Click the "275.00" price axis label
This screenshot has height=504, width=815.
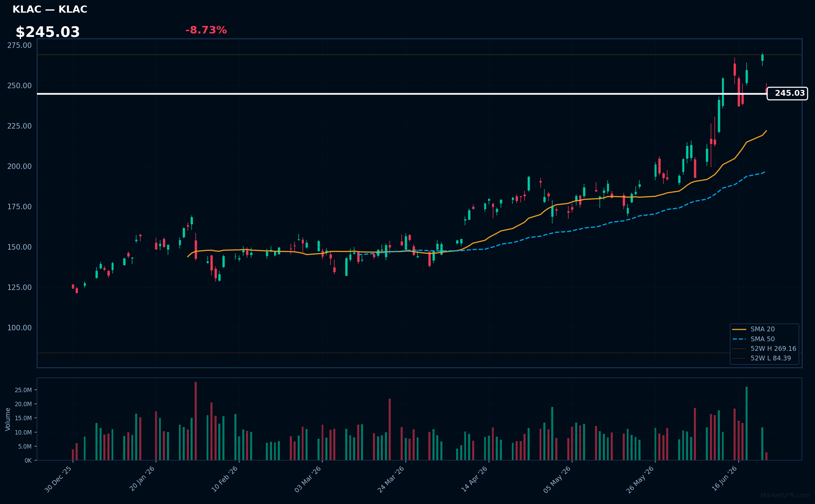[20, 45]
